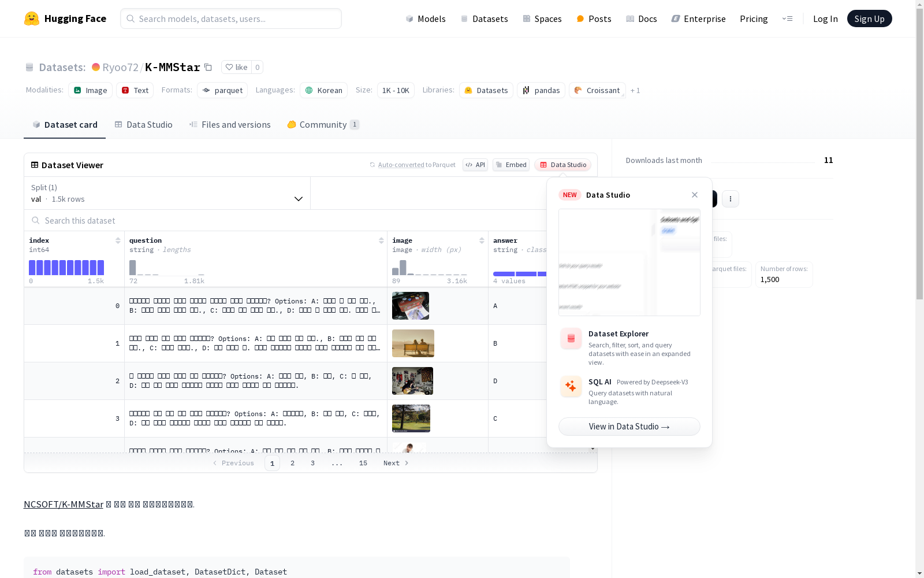Open the Ryoo72 user profile link

click(x=120, y=67)
